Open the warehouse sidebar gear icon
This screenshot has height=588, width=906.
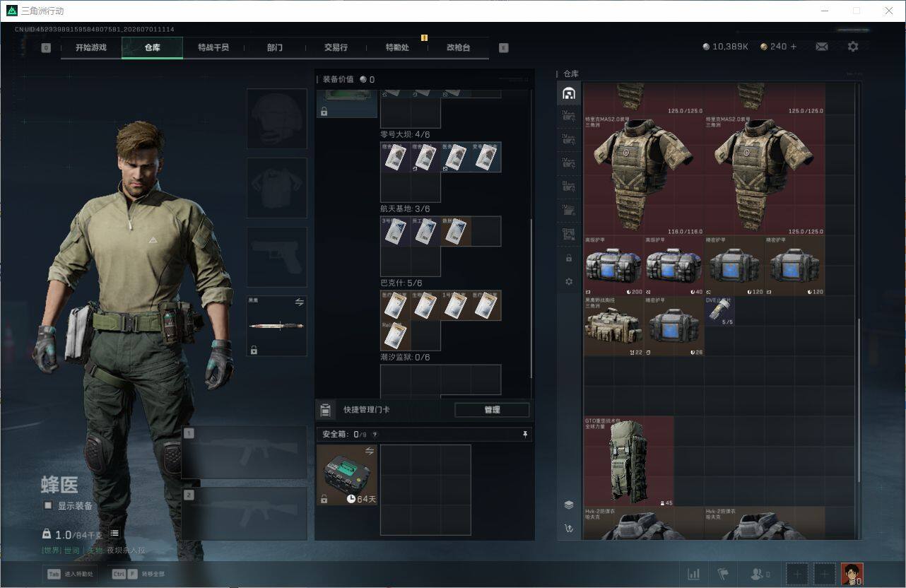pos(569,281)
